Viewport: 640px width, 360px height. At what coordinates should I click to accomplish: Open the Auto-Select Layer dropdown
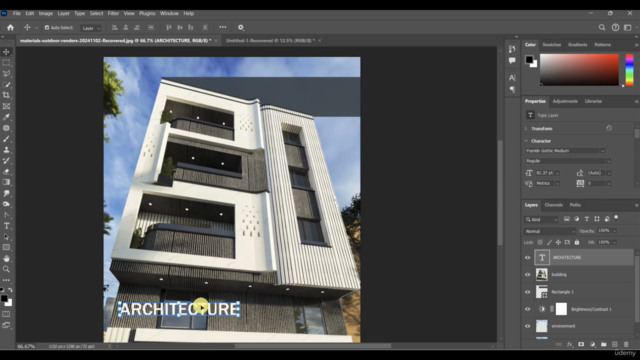pos(91,28)
